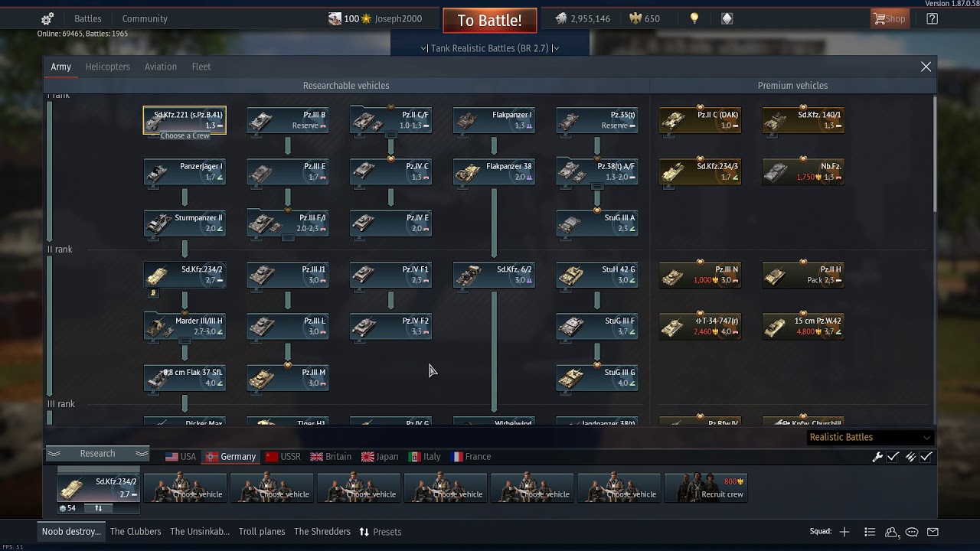Open the settings gear menu
Viewport: 980px width, 551px height.
click(x=47, y=18)
